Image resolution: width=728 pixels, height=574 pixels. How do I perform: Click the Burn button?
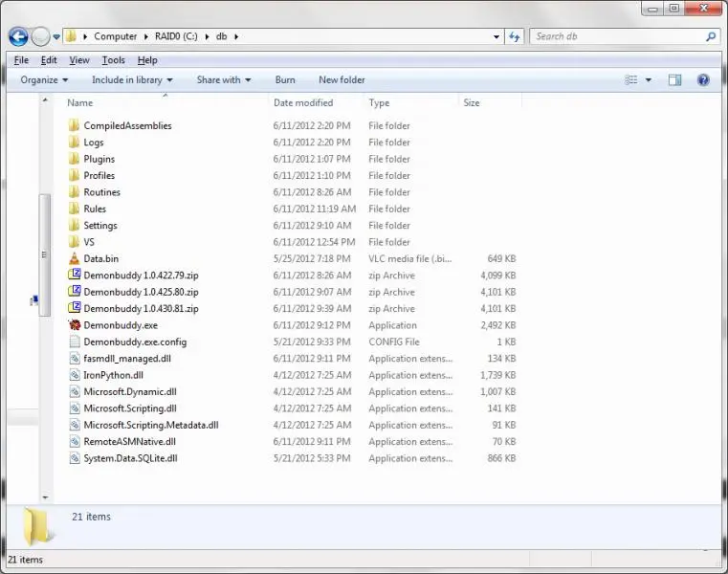pos(285,80)
